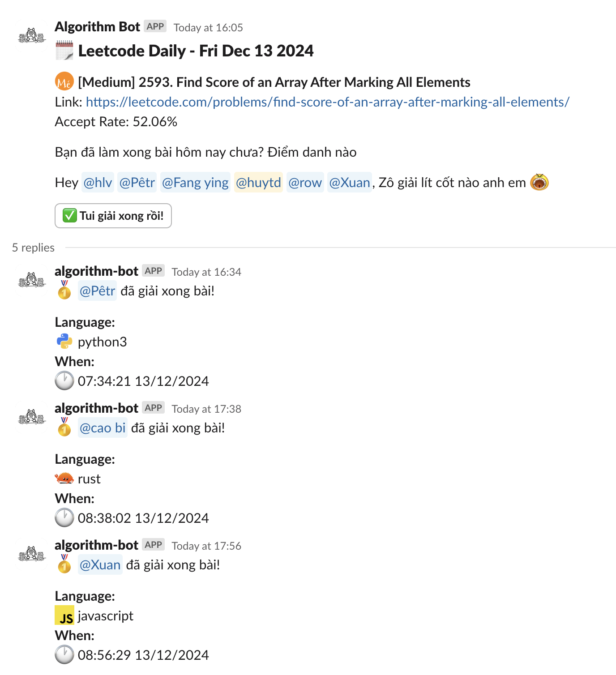Open the @cao bi mention in the reply

[103, 428]
